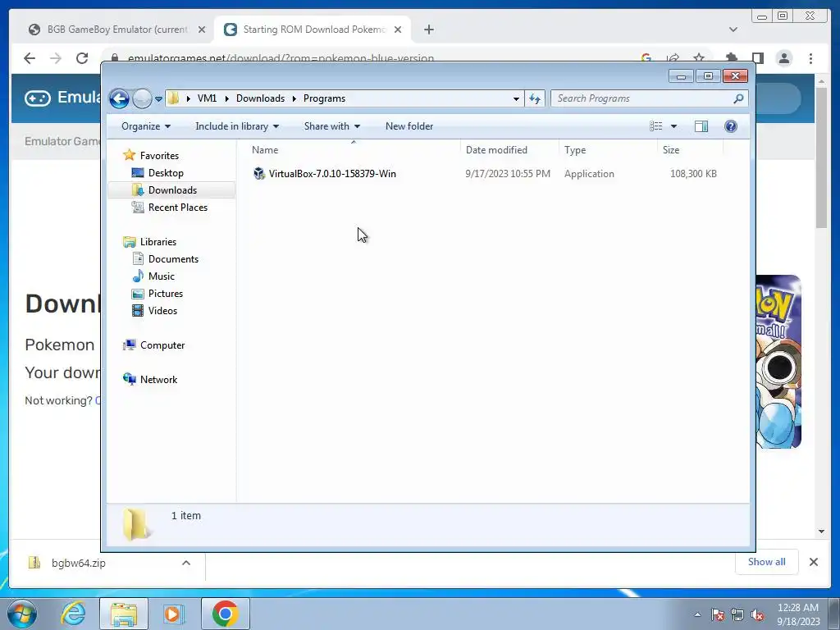Click the magnifier icon in search box
Screen dimensions: 840x630
click(x=739, y=98)
